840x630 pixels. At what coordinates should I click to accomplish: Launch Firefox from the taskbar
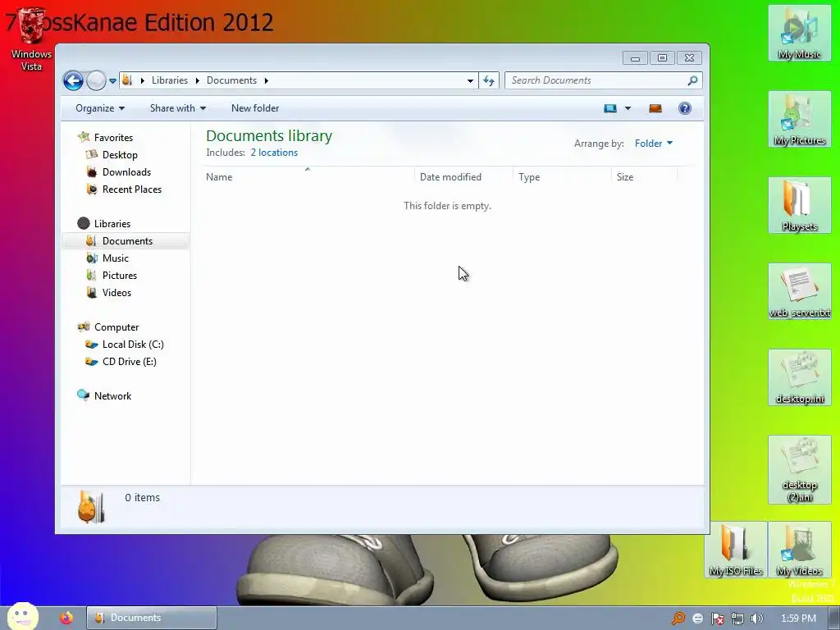click(x=66, y=618)
